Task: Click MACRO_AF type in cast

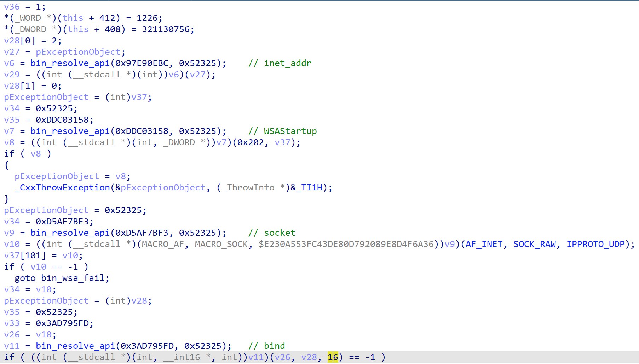Action: pyautogui.click(x=163, y=244)
